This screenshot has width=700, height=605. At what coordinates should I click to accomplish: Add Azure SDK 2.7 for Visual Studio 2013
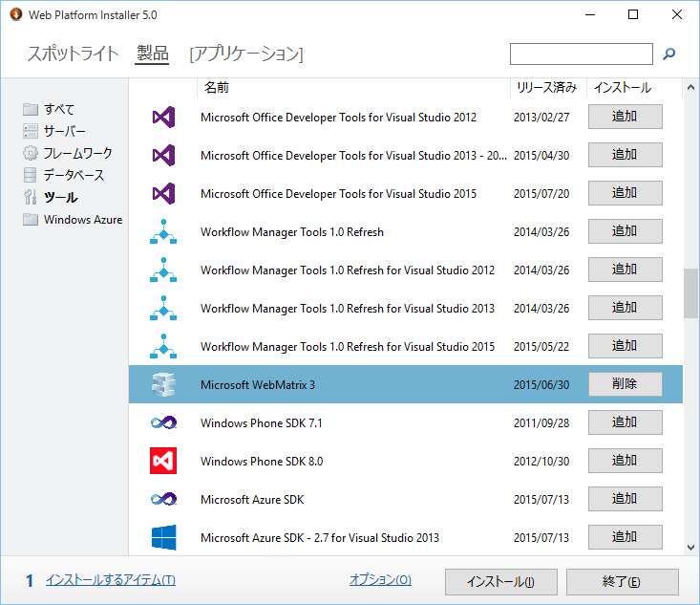click(x=625, y=537)
